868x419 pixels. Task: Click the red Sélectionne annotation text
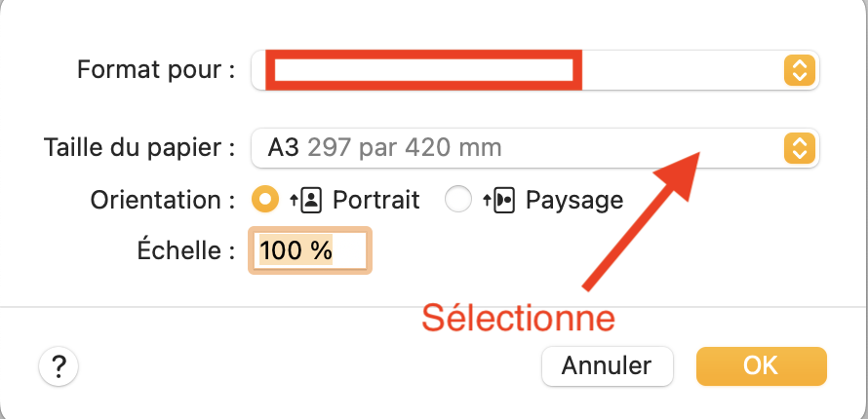(x=518, y=318)
